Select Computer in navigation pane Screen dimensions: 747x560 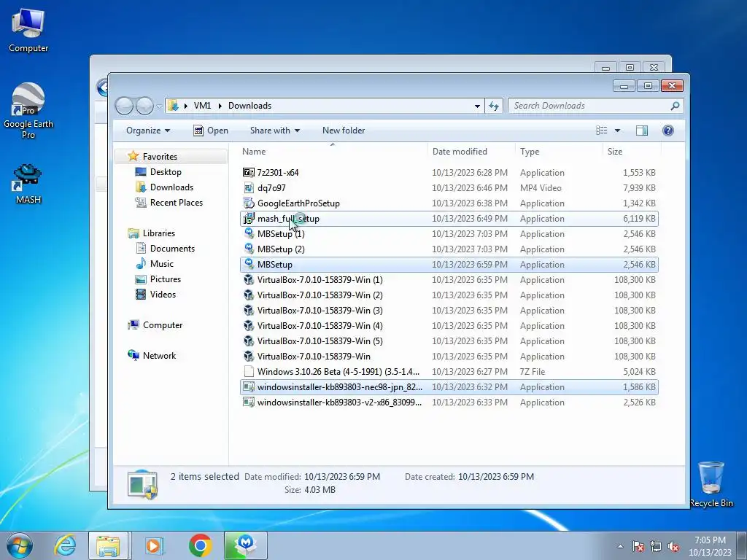(163, 324)
